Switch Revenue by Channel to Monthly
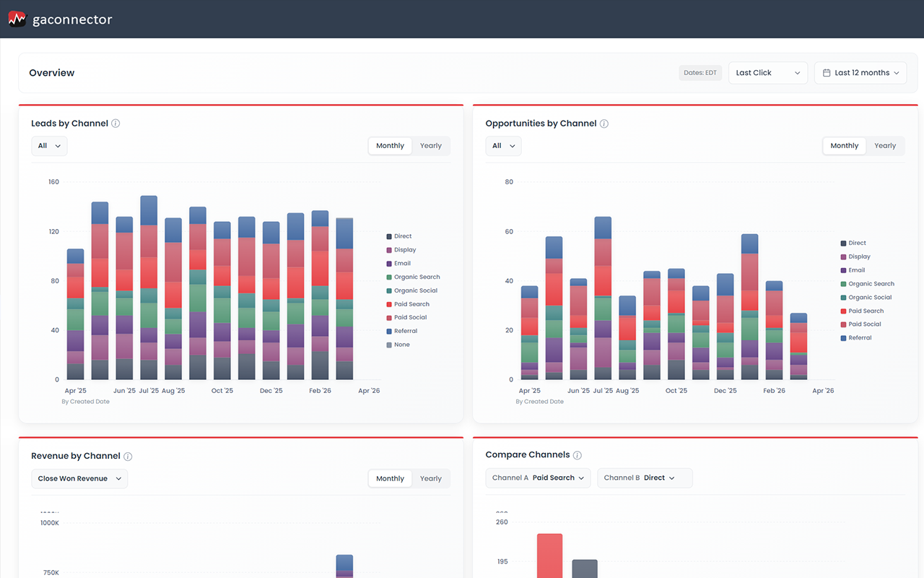The image size is (924, 578). tap(390, 478)
